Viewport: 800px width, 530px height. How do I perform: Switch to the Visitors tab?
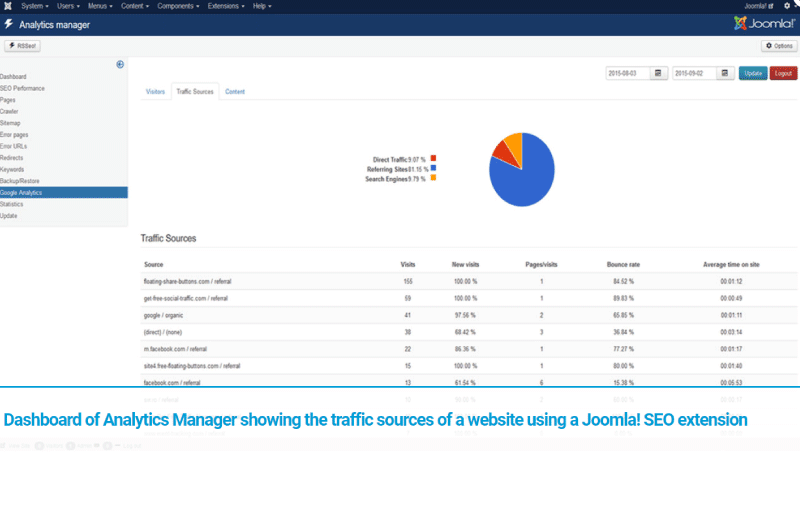click(x=155, y=92)
